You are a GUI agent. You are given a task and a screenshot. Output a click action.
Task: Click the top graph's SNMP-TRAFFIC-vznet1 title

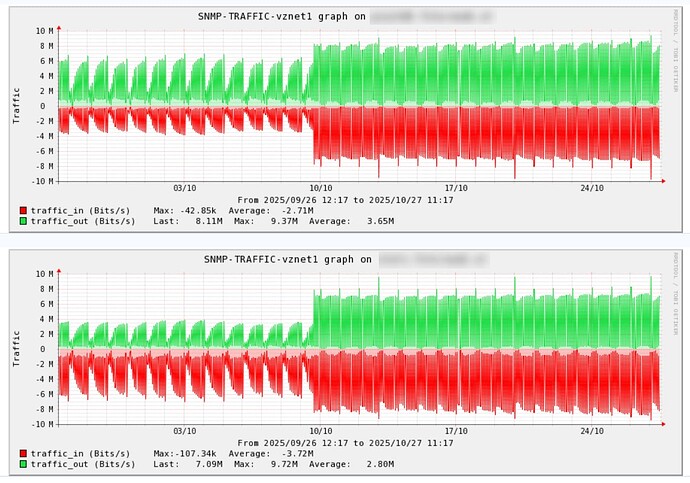pos(283,17)
